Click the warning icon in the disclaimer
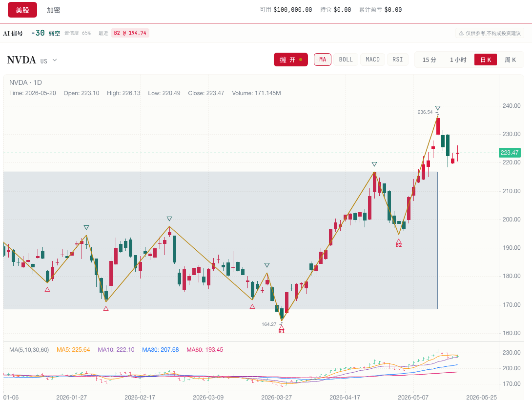 click(x=461, y=33)
